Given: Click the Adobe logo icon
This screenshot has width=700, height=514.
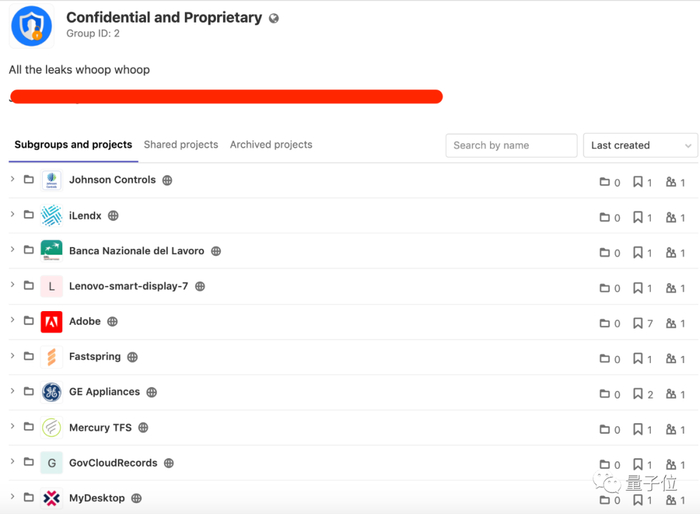Looking at the screenshot, I should click(52, 322).
